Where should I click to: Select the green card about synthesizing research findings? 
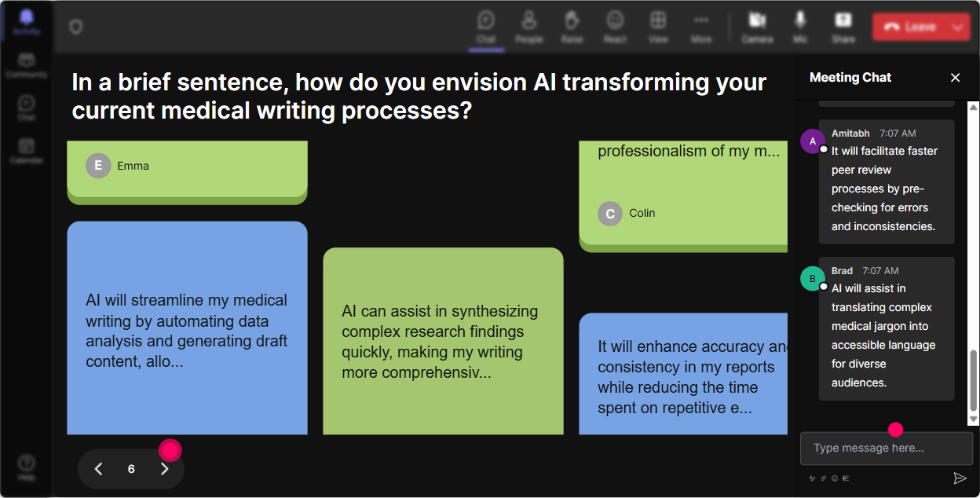click(x=443, y=341)
